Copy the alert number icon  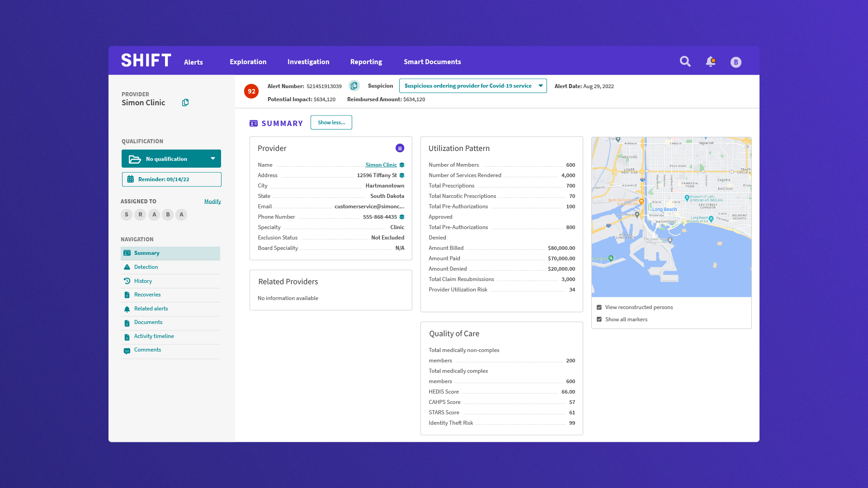(354, 86)
